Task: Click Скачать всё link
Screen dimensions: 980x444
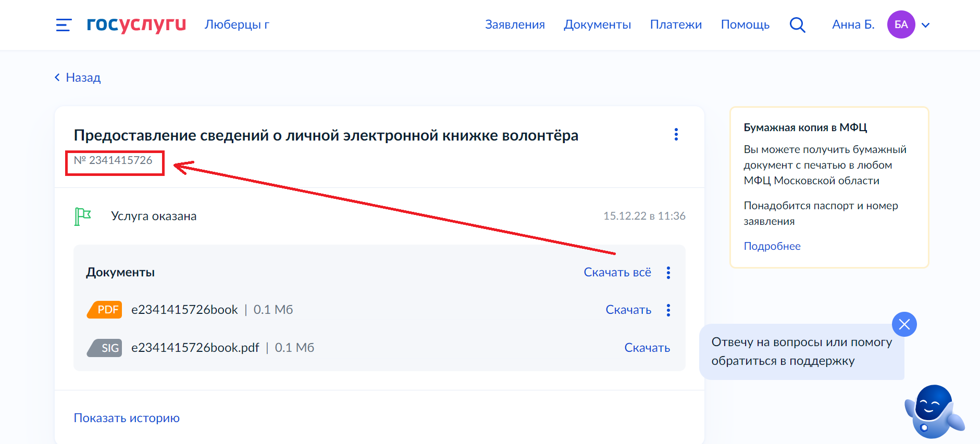Action: coord(617,272)
